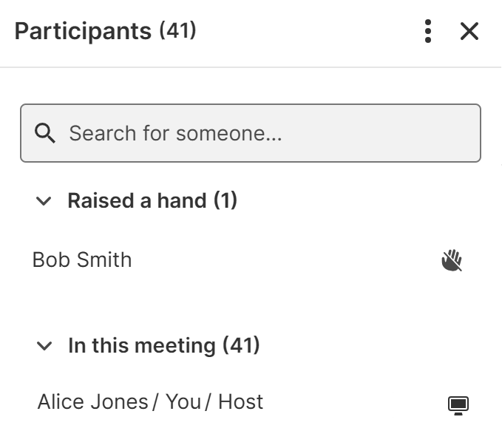Click the divider line under the Participants header
502x448 pixels.
coord(251,67)
